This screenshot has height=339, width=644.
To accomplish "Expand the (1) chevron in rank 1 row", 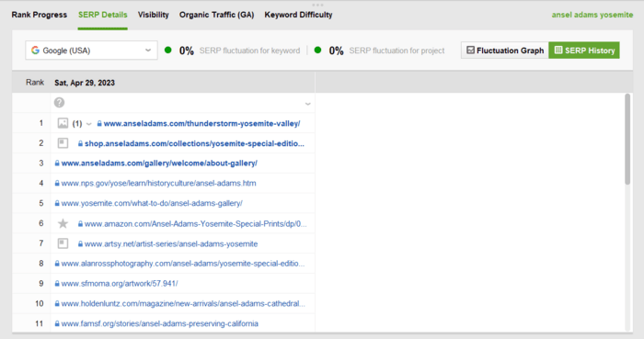I will 88,124.
